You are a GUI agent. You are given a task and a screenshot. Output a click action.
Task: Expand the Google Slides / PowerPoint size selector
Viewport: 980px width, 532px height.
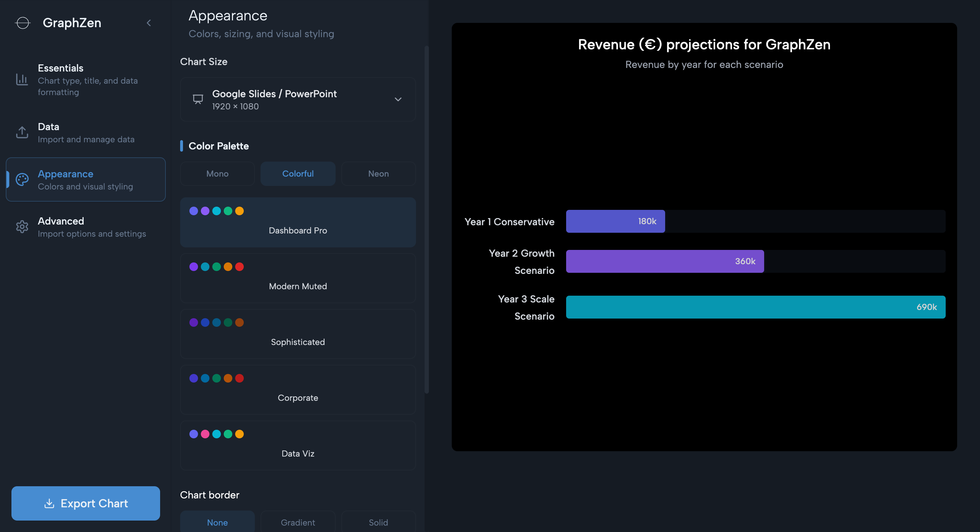point(298,99)
